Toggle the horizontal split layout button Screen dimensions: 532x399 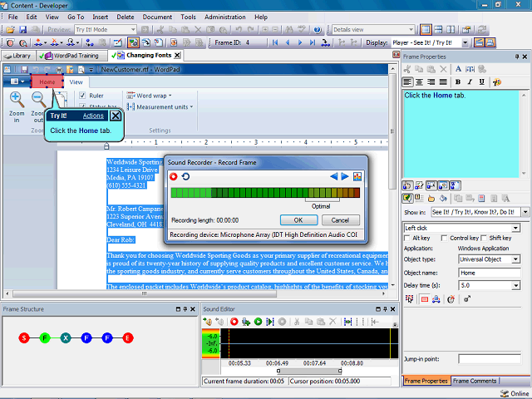pos(438,30)
